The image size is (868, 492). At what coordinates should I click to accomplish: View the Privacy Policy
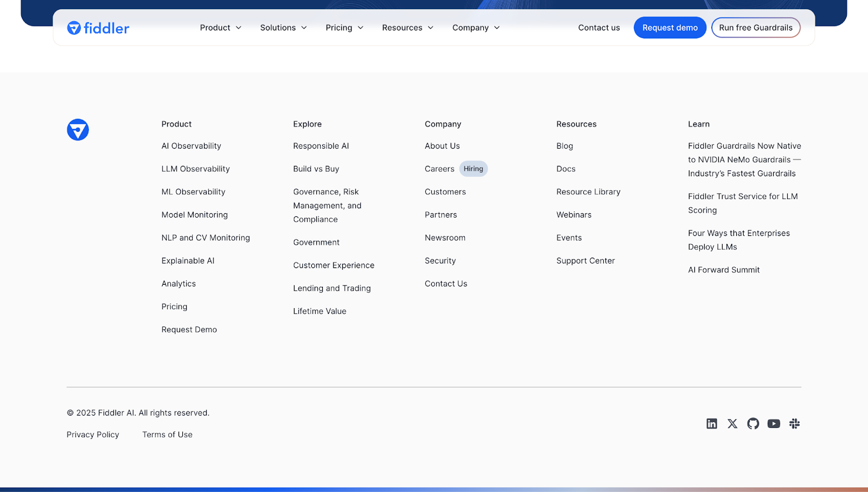click(92, 435)
